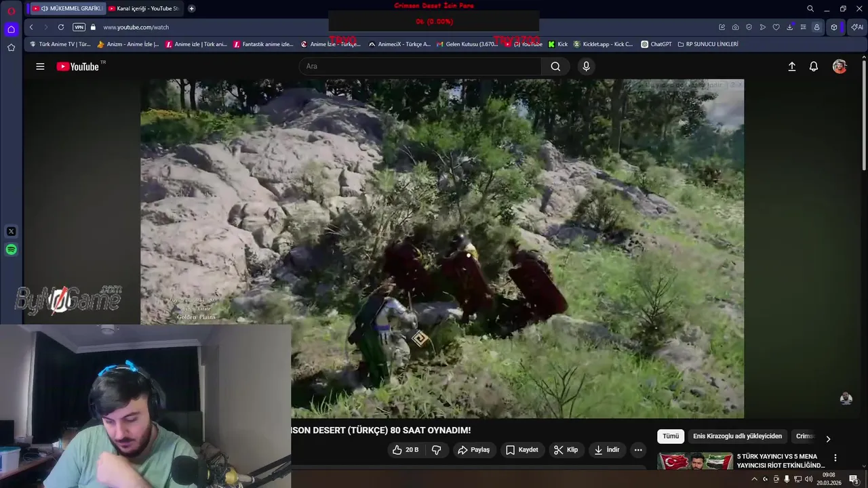Select Enis Kirazoglu adlı yükleyiciden chip
This screenshot has height=488, width=868.
pos(737,436)
